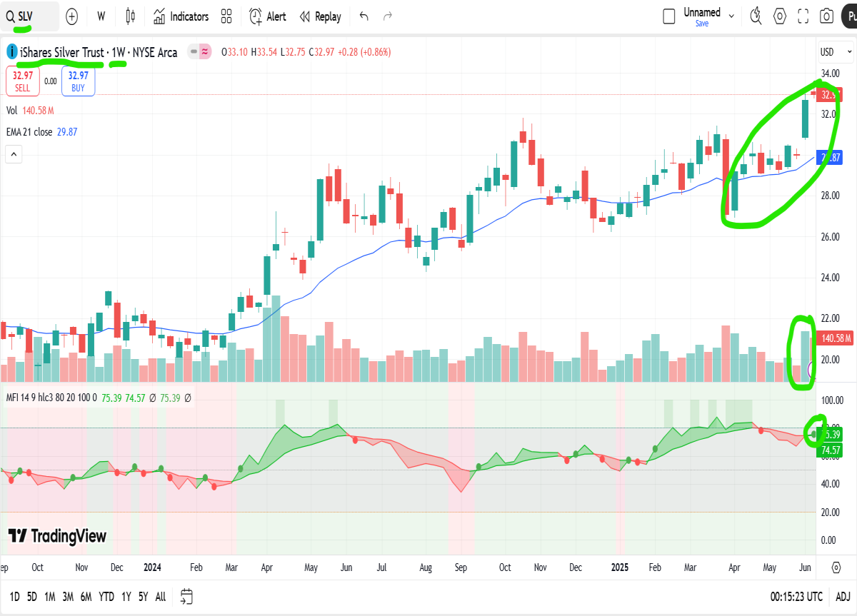This screenshot has height=616, width=857.
Task: Open chart settings hexagon icon
Action: 780,16
